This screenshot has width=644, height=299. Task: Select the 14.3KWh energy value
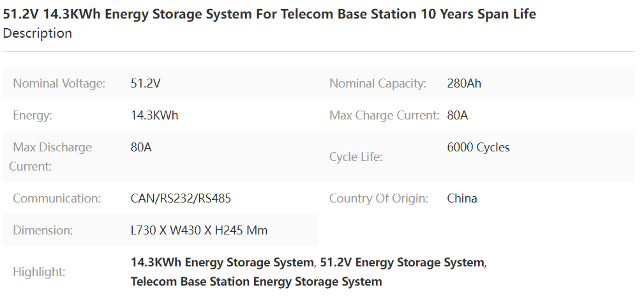click(x=154, y=115)
